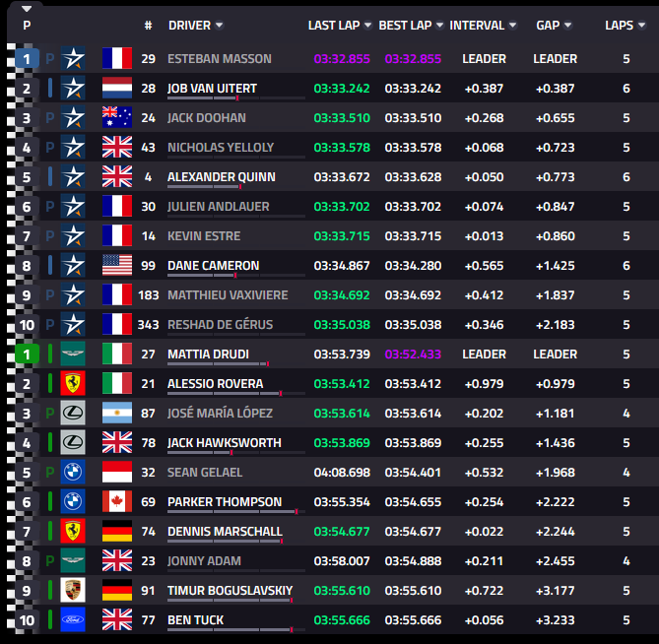Click the German flag in Timur Boguslavskiy's row
659x644 pixels.
[x=117, y=590]
